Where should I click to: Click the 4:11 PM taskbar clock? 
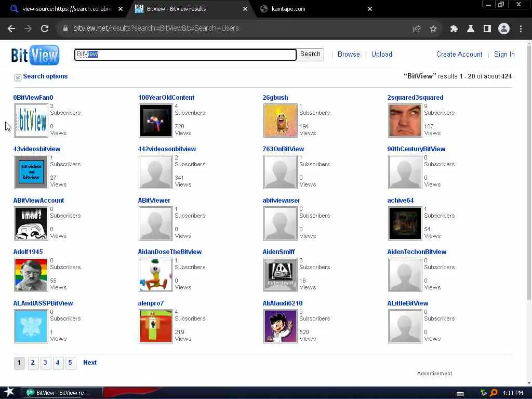tap(513, 393)
